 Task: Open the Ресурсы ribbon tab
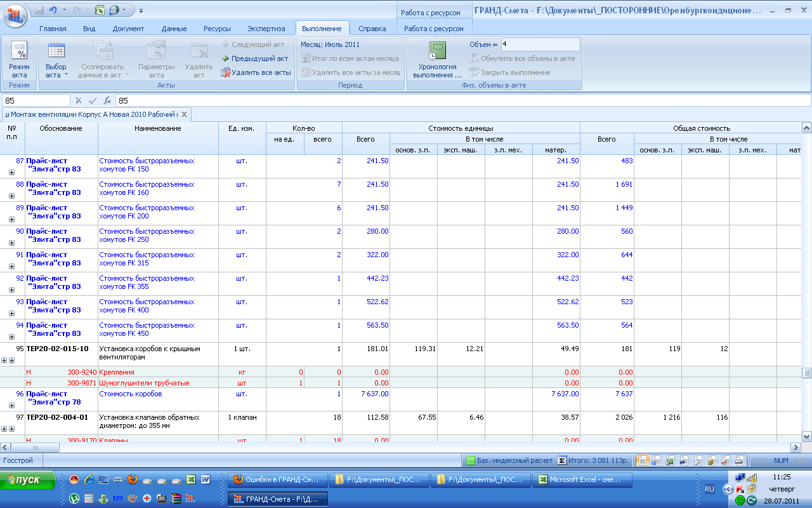point(217,29)
